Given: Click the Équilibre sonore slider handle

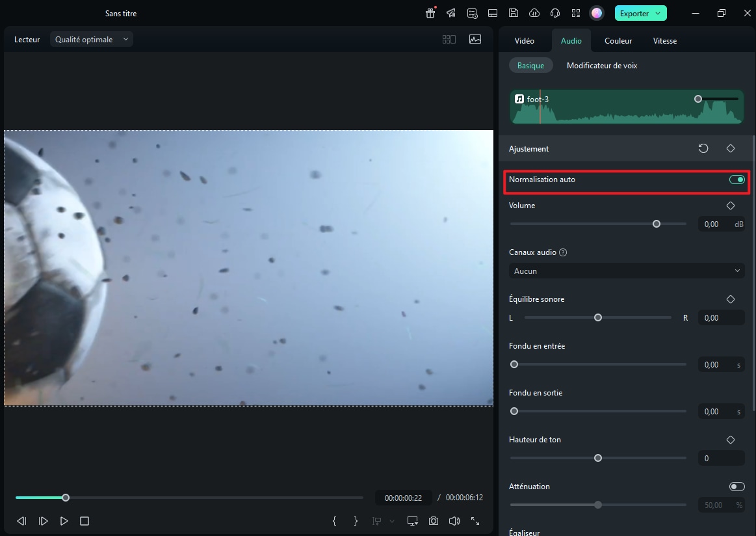Looking at the screenshot, I should click(598, 317).
